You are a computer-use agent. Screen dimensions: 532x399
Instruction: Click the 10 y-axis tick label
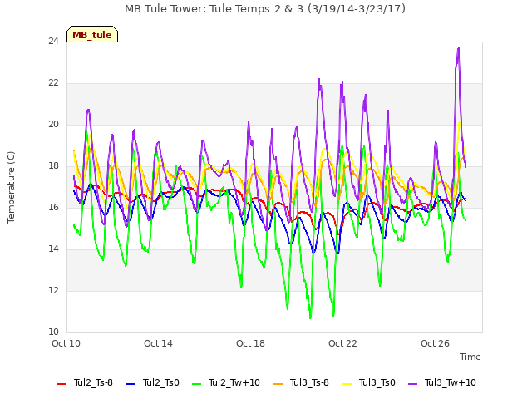(53, 332)
